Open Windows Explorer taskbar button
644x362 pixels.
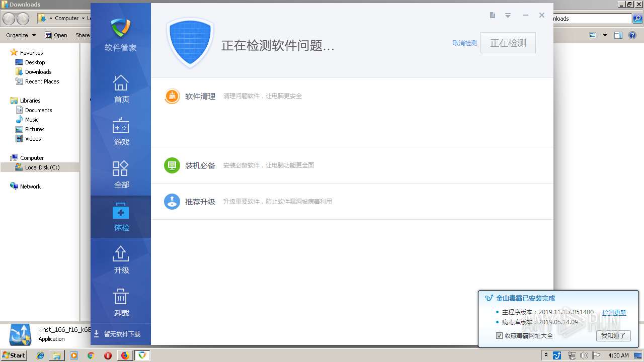[x=57, y=355]
